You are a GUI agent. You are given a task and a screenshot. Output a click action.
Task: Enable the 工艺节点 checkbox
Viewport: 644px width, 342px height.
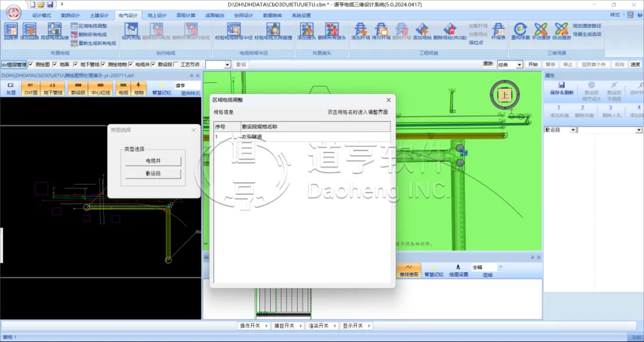176,64
